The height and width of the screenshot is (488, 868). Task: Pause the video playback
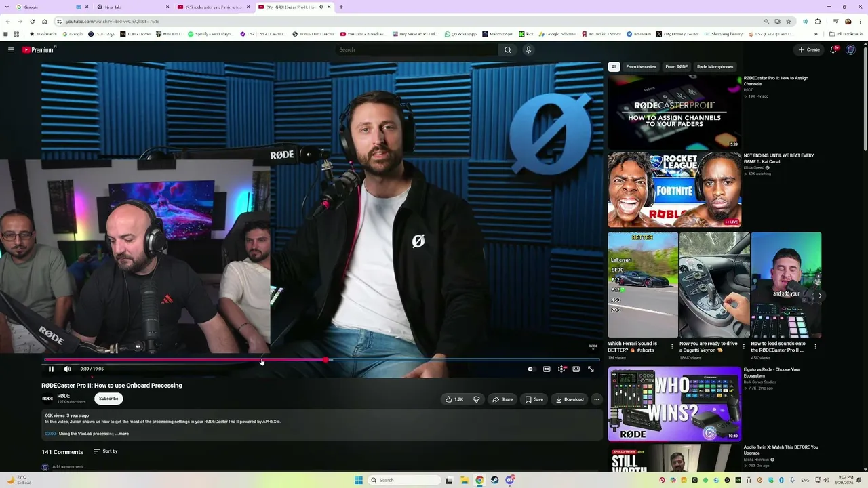click(51, 369)
